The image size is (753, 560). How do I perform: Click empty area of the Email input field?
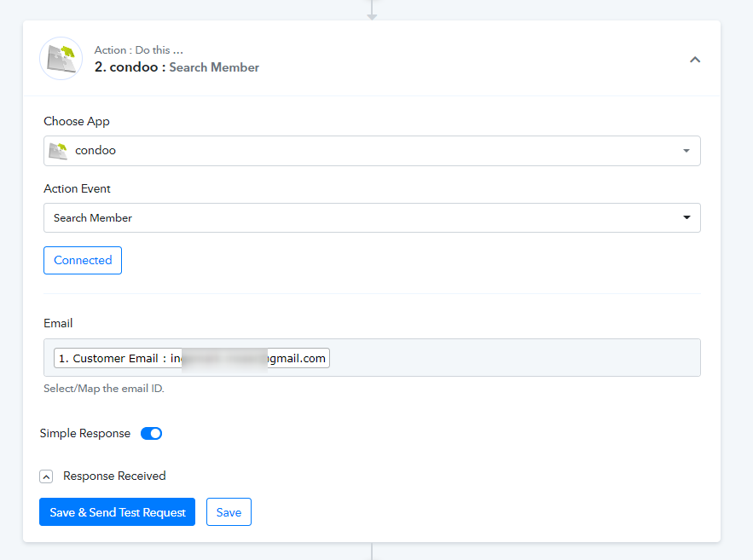pyautogui.click(x=512, y=358)
